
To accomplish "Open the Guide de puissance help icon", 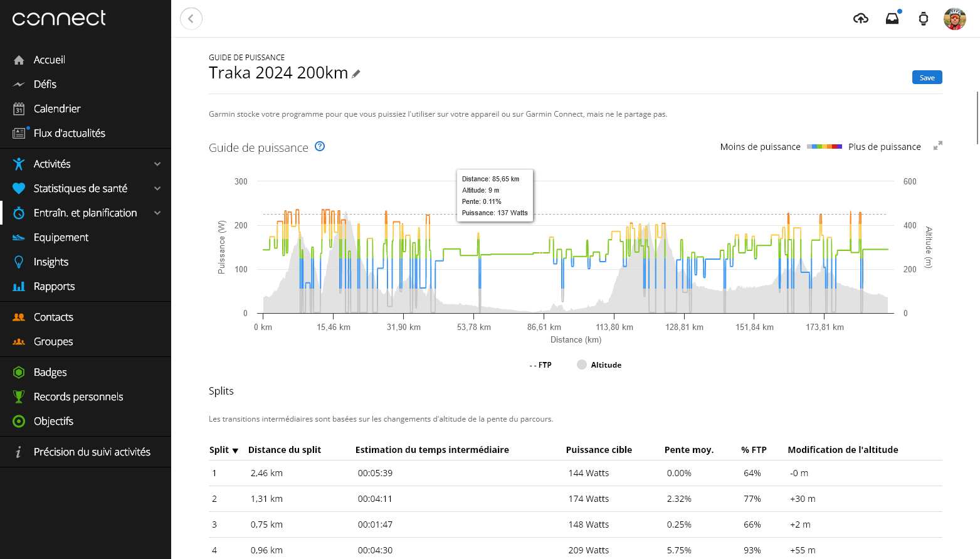I will 320,146.
